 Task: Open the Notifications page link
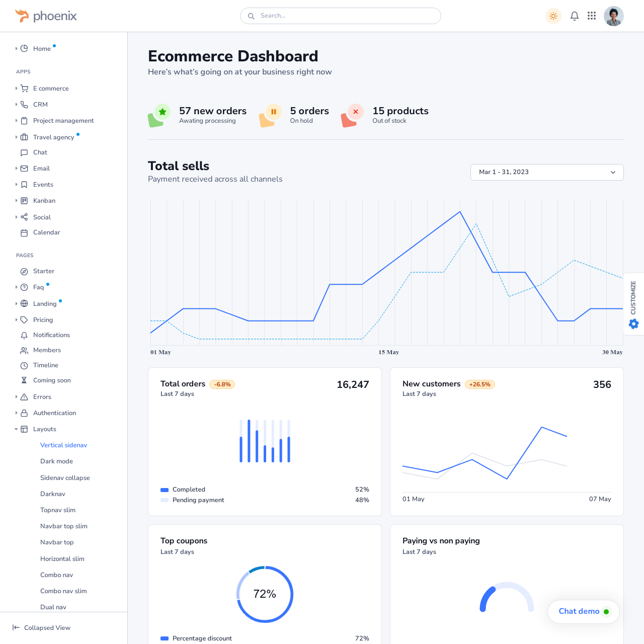click(51, 335)
